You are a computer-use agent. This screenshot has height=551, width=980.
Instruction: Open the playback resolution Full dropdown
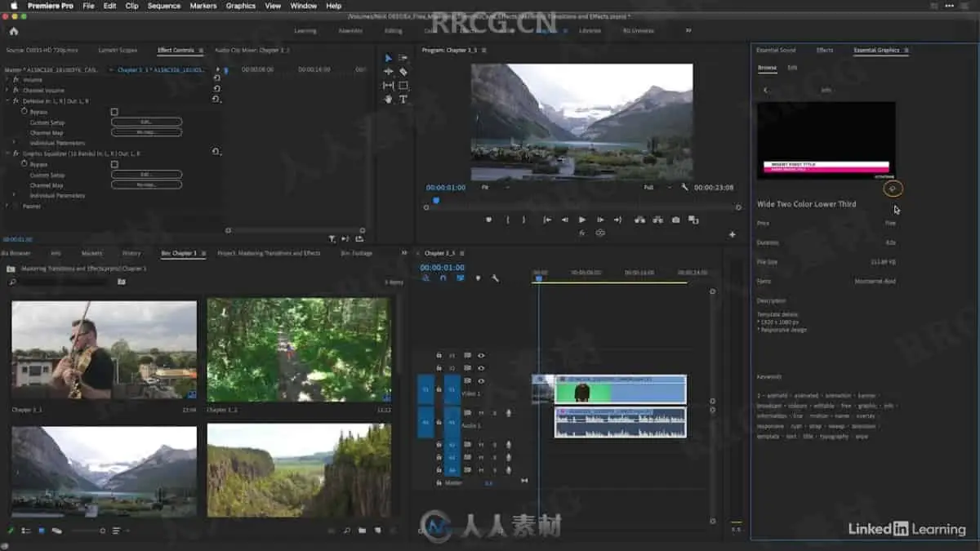pyautogui.click(x=658, y=187)
